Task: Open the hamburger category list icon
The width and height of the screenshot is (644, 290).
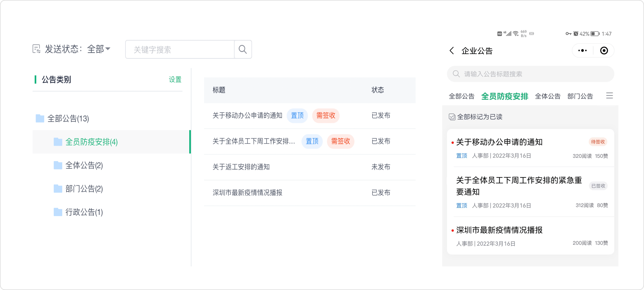Action: [x=609, y=96]
